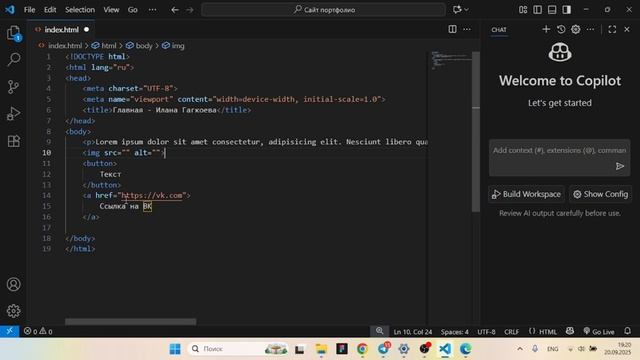This screenshot has width=640, height=360.
Task: Switch to the CHAT tab
Action: coord(499,29)
